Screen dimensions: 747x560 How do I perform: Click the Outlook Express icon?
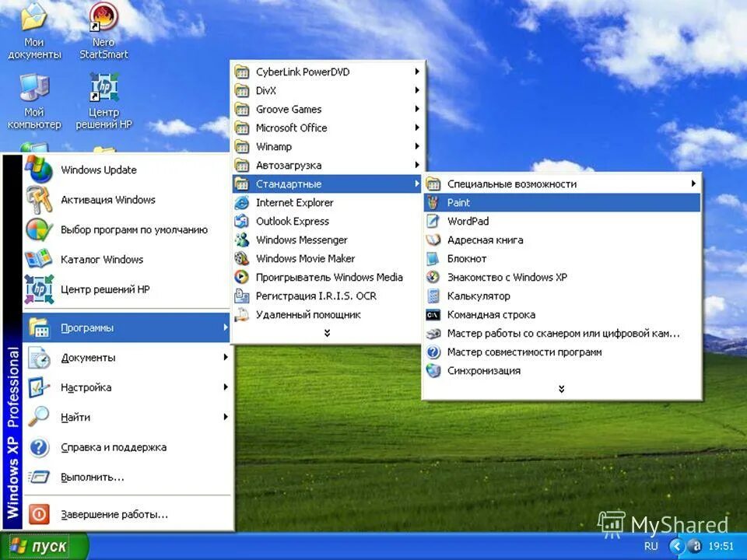coord(242,221)
